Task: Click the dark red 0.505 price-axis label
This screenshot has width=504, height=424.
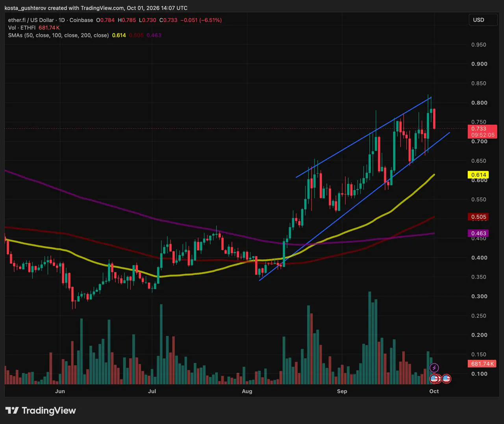Action: tap(478, 217)
